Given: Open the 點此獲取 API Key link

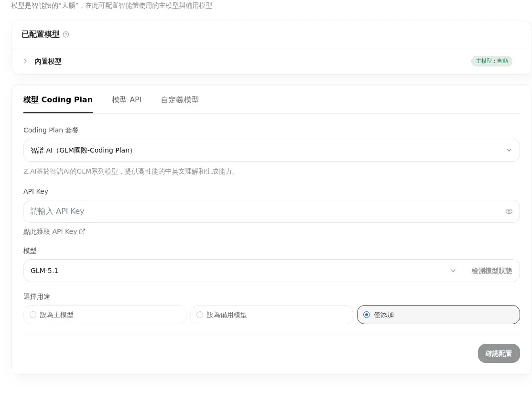Looking at the screenshot, I should point(54,231).
